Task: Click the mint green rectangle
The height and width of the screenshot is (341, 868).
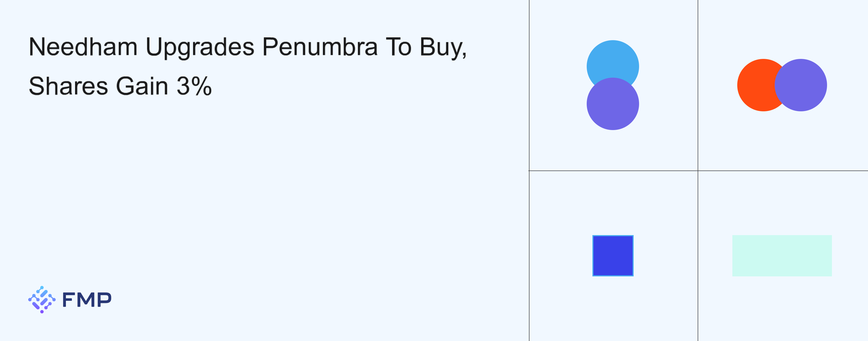Action: point(782,256)
